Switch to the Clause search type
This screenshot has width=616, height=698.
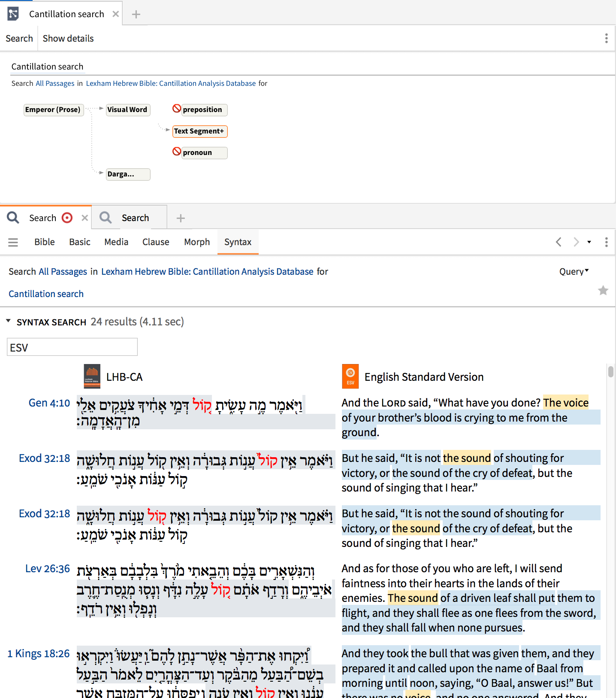click(x=156, y=242)
